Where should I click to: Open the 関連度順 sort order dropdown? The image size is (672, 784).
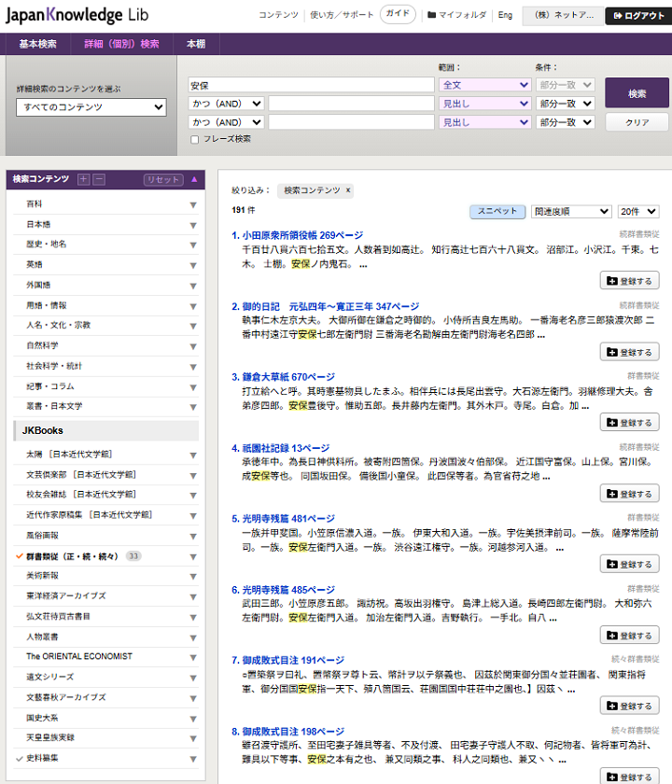coord(571,212)
